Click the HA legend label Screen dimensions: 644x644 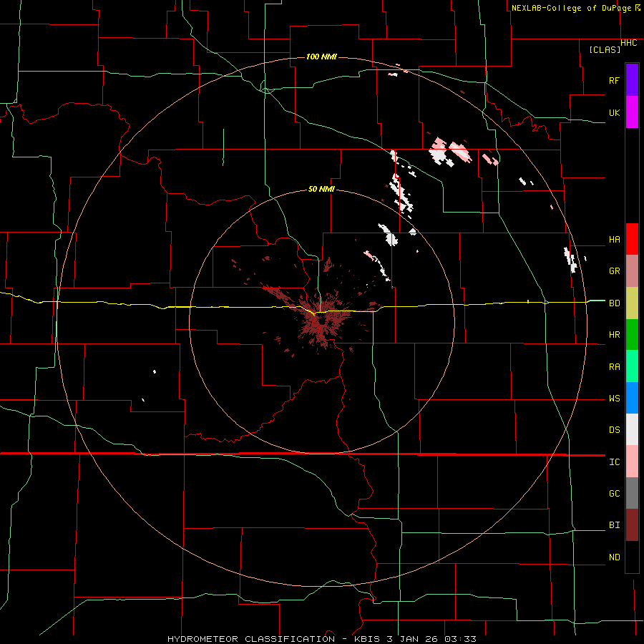point(614,240)
